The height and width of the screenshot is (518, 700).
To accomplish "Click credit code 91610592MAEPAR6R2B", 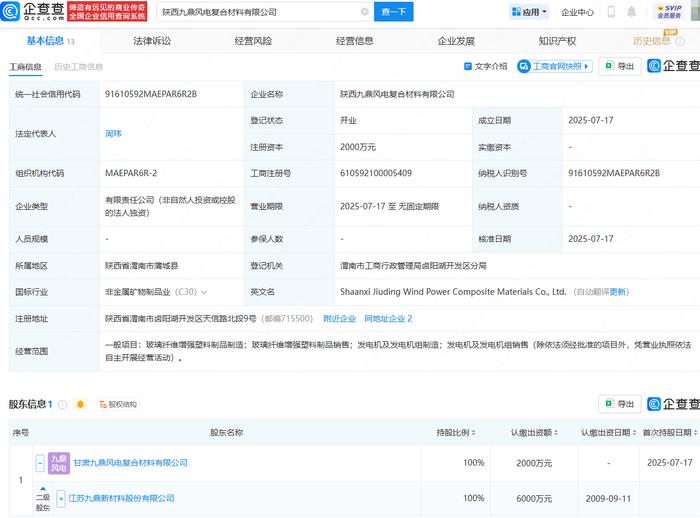I will click(x=151, y=94).
